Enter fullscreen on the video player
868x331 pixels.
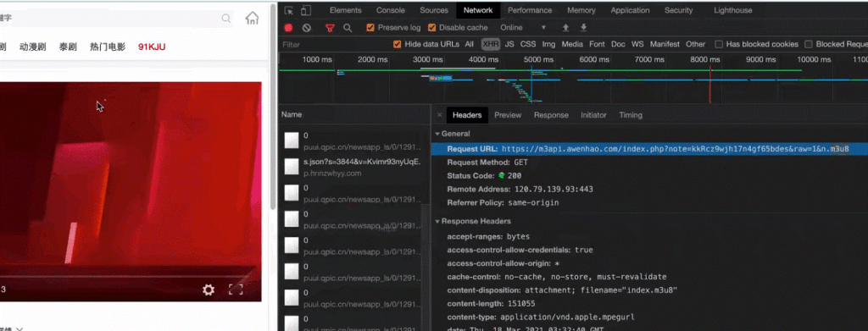pos(236,290)
